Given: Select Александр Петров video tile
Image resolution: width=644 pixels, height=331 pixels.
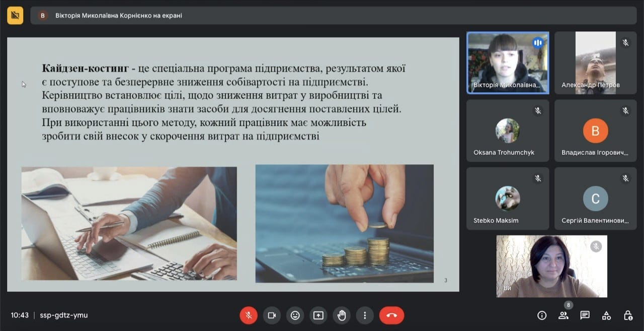Looking at the screenshot, I should click(596, 62).
